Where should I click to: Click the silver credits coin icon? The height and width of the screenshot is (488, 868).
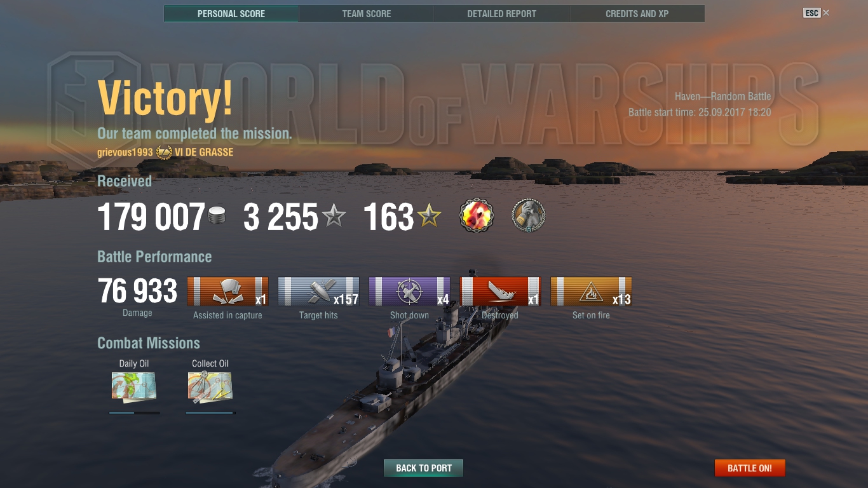pos(217,216)
